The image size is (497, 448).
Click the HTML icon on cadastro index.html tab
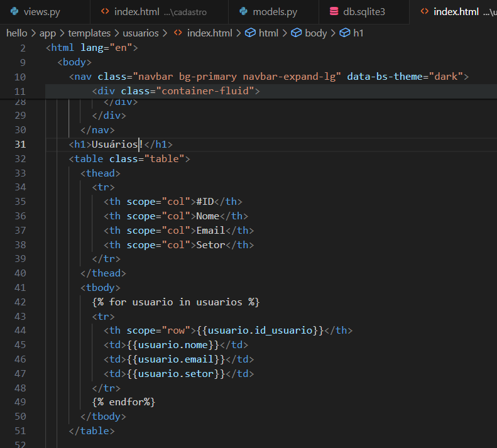point(105,11)
